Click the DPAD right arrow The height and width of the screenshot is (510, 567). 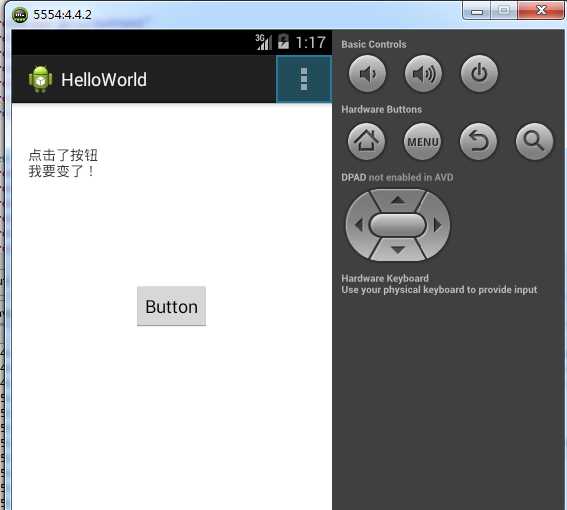[x=437, y=225]
